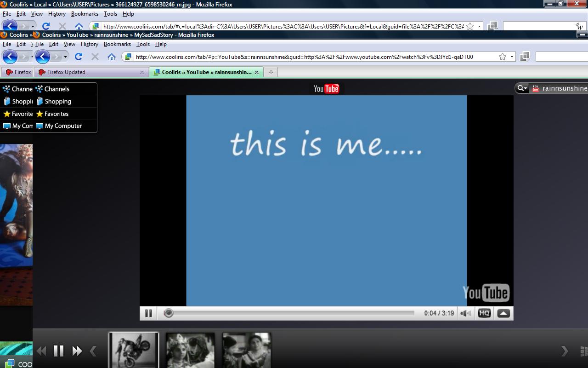Open a new tab with the plus button
This screenshot has height=368, width=588.
[271, 72]
